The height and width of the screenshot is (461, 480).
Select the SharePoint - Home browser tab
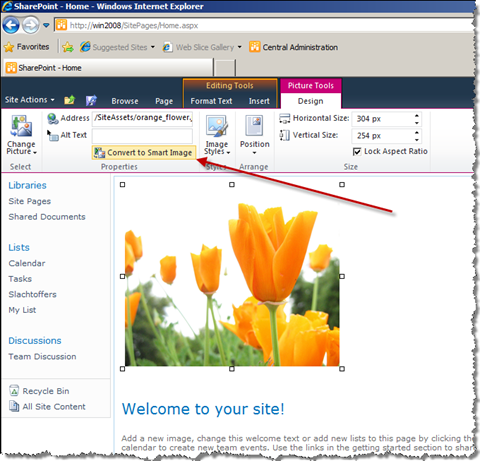click(108, 68)
